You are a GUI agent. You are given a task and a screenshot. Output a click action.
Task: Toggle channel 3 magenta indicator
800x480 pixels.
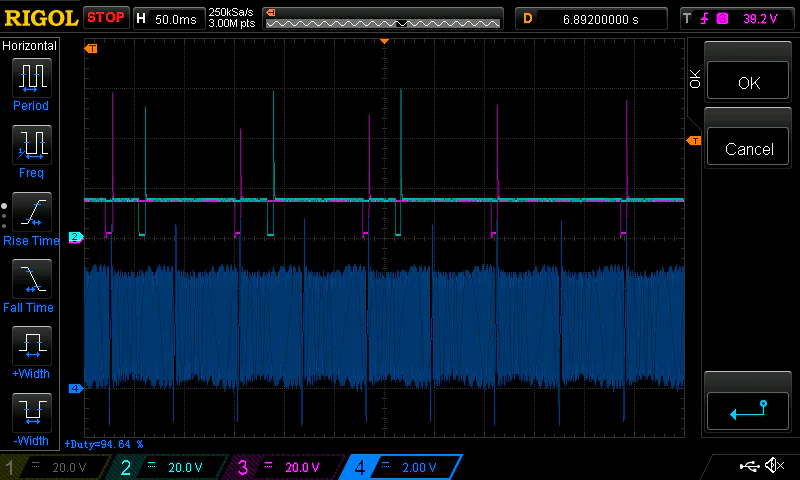tap(287, 467)
